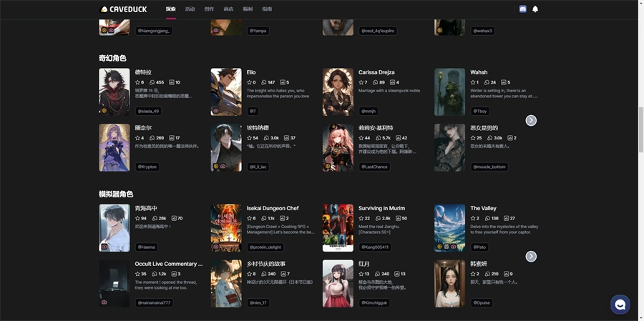Viewport: 644px width, 321px height.
Task: Show next 奇幻角色 characters with the arrow
Action: click(x=531, y=120)
